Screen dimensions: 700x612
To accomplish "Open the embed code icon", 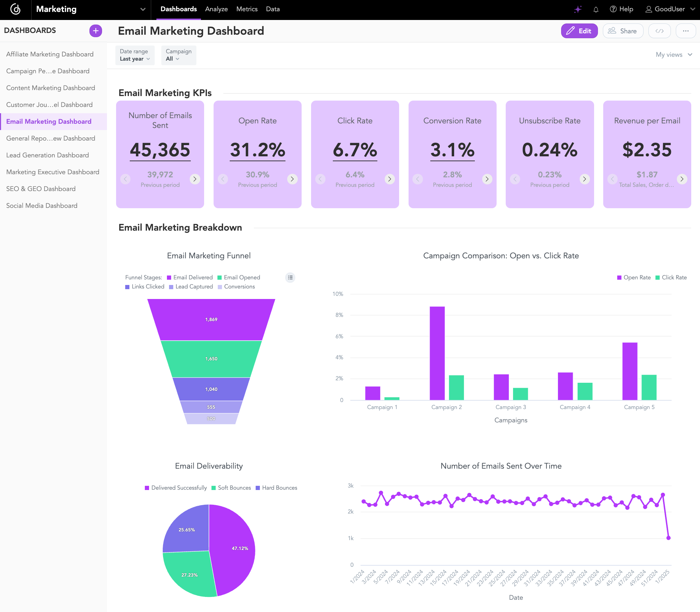I will 659,31.
